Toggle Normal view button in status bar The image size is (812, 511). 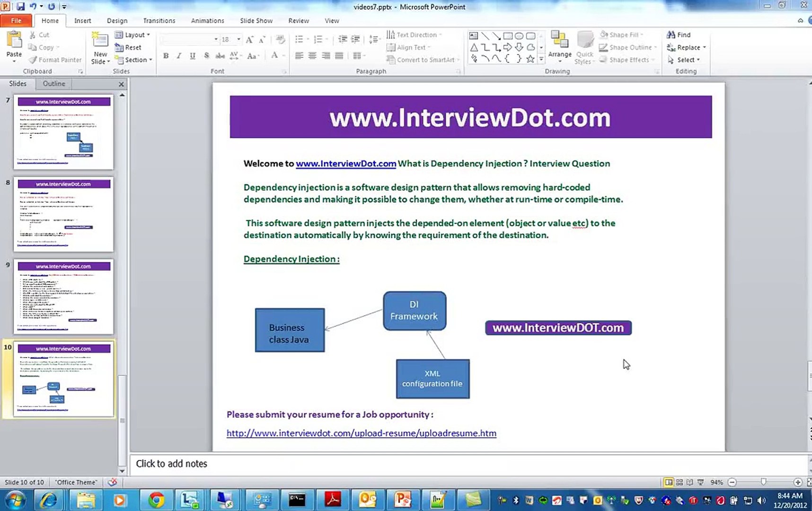(x=668, y=482)
